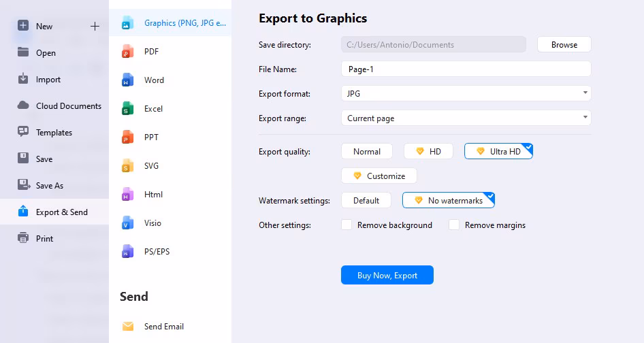
Task: Click the Html export icon
Action: pos(128,195)
